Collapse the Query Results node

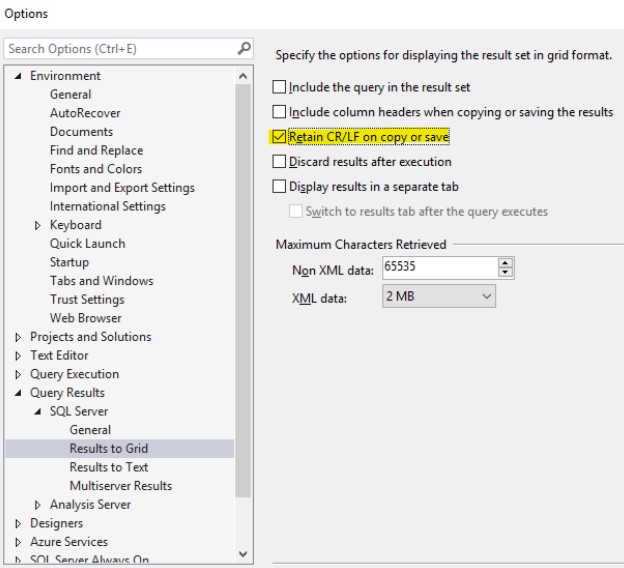coord(18,393)
